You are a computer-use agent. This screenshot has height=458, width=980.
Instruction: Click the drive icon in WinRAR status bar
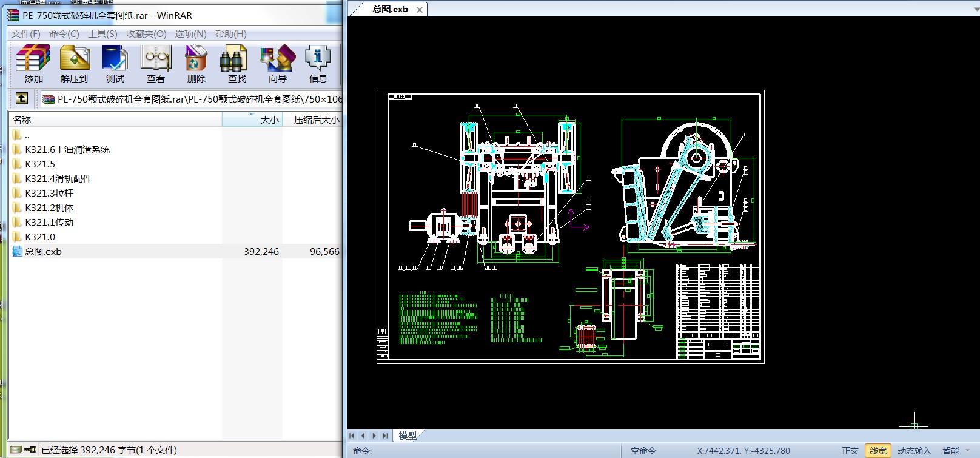pos(16,450)
